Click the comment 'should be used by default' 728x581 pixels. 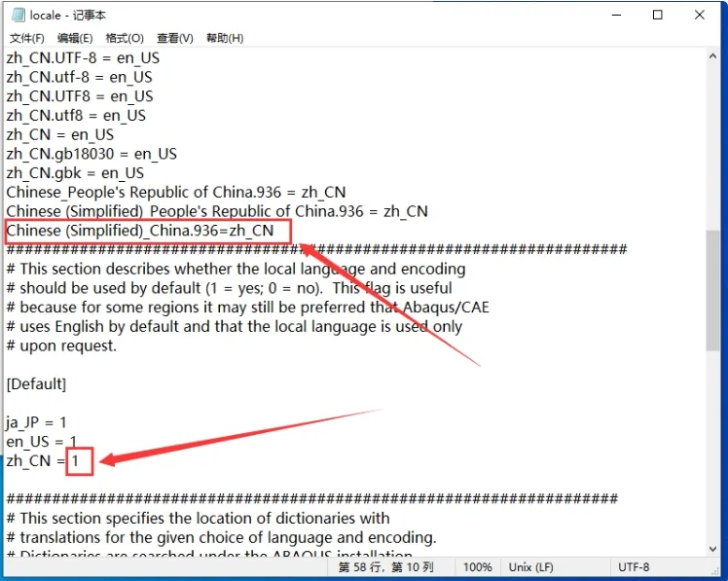pos(229,288)
